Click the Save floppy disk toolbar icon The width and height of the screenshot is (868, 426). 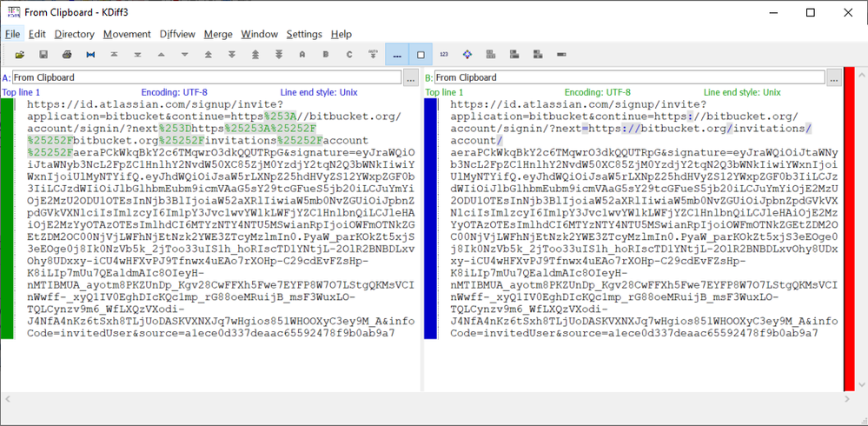(43, 55)
